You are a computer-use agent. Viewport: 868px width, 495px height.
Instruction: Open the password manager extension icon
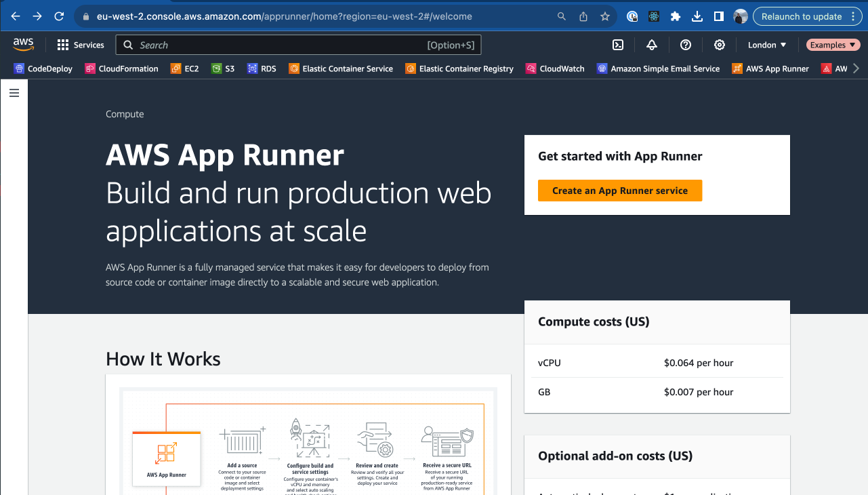click(632, 16)
